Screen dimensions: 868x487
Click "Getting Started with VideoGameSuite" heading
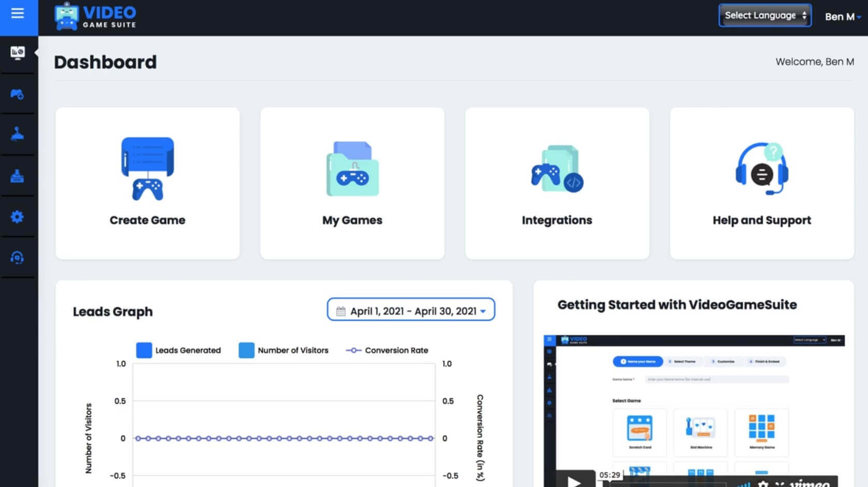tap(677, 305)
